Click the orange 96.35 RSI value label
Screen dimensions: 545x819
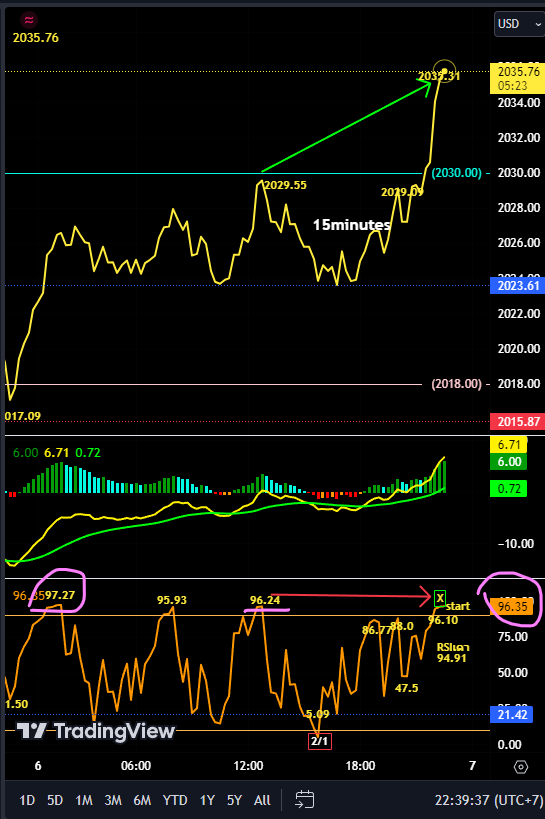(512, 606)
